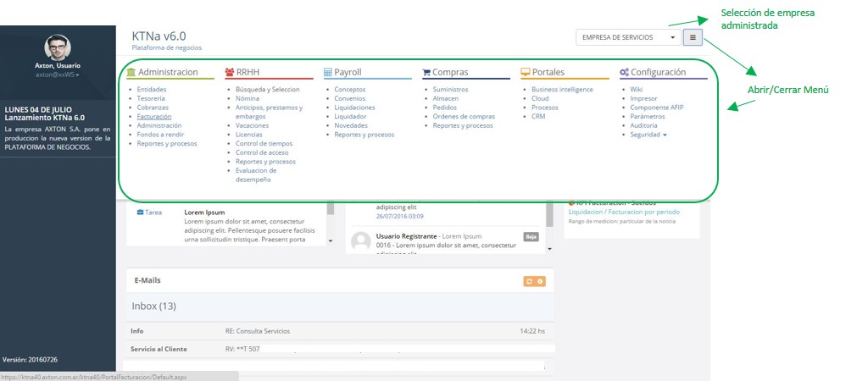Refresh the E-Mails panel with the orange button
The width and height of the screenshot is (868, 381).
[529, 281]
